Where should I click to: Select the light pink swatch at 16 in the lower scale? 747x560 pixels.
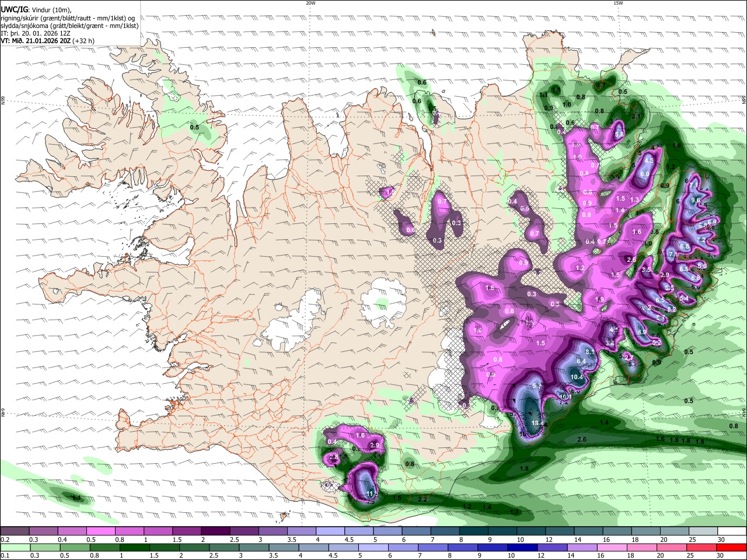(x=612, y=548)
